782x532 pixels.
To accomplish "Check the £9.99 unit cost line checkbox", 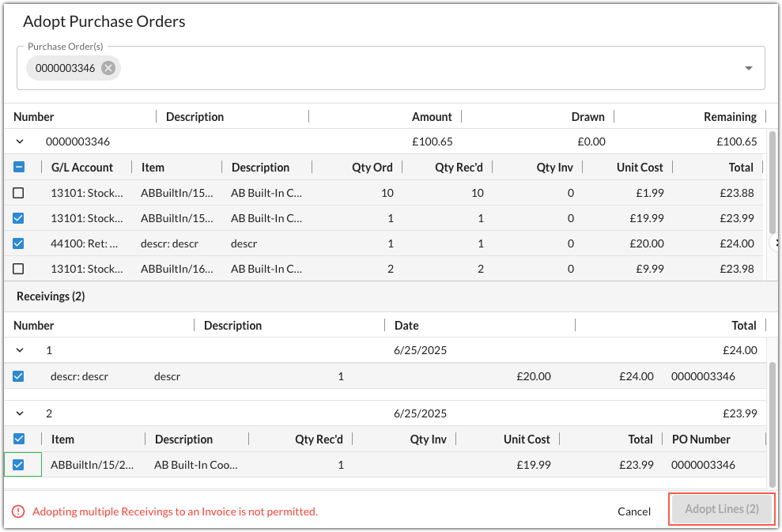I will point(18,269).
